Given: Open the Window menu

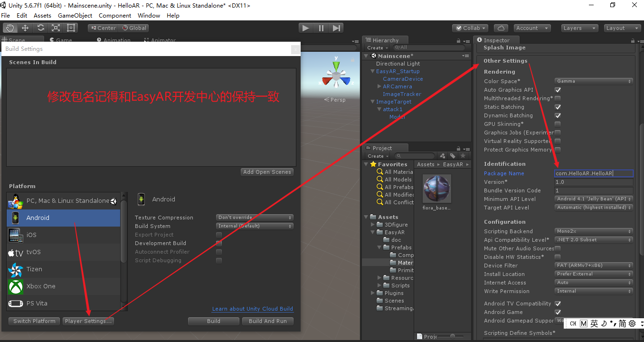Looking at the screenshot, I should tap(149, 15).
